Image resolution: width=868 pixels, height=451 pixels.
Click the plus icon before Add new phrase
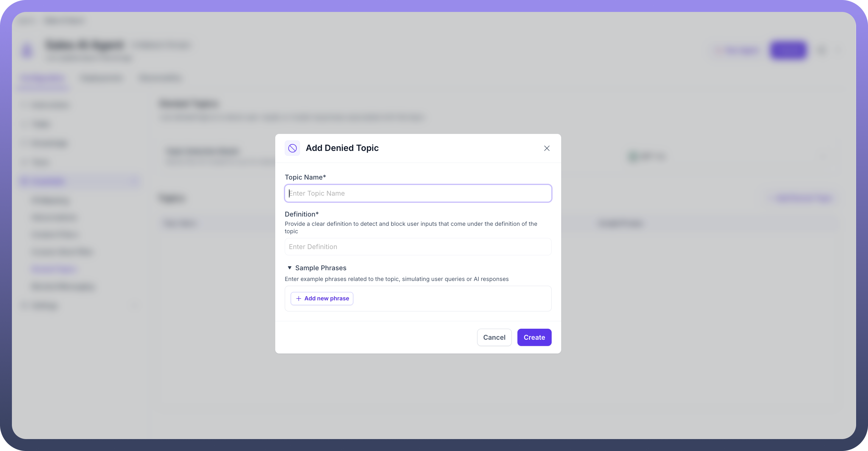298,299
